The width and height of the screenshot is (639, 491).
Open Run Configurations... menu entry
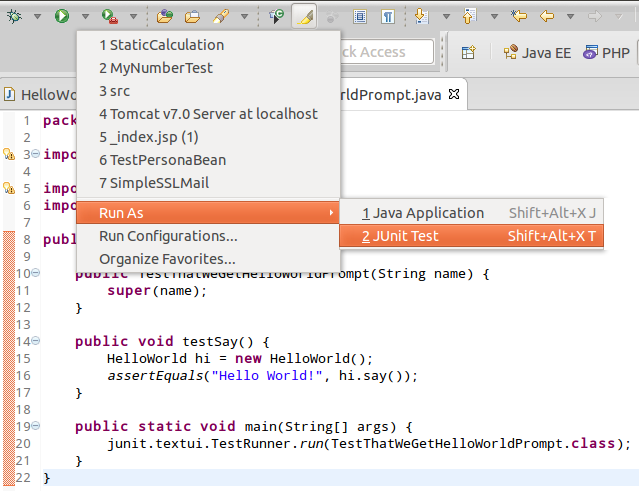coord(168,236)
